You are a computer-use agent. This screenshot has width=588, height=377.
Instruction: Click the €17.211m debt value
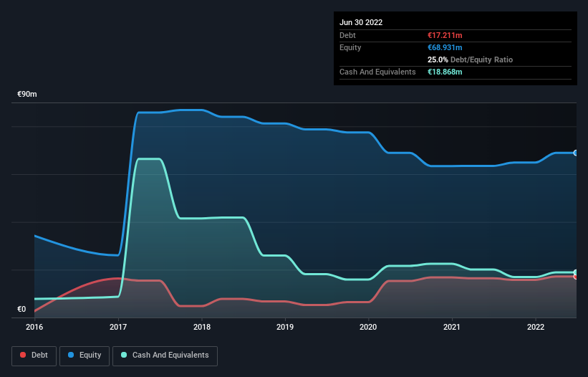coord(445,35)
